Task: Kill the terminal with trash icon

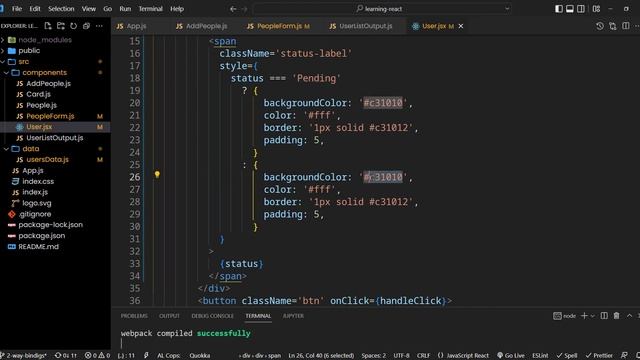Action: 616,316
